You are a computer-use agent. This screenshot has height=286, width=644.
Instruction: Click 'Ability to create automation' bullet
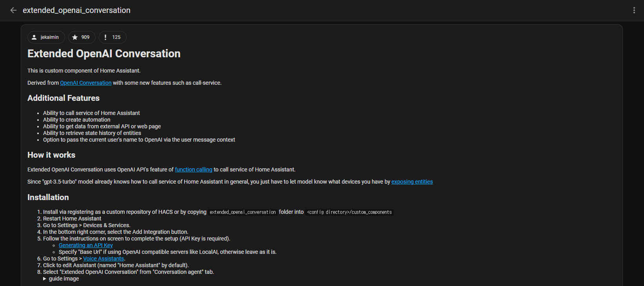pos(77,120)
